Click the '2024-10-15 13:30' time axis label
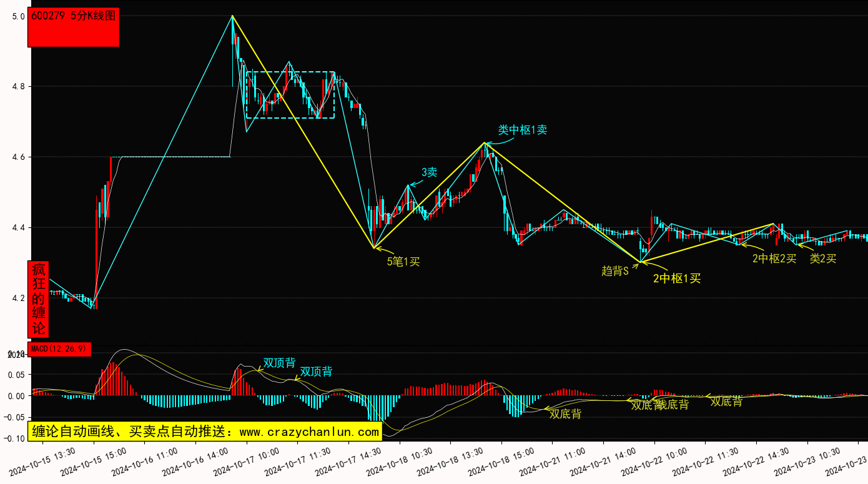 (42, 462)
